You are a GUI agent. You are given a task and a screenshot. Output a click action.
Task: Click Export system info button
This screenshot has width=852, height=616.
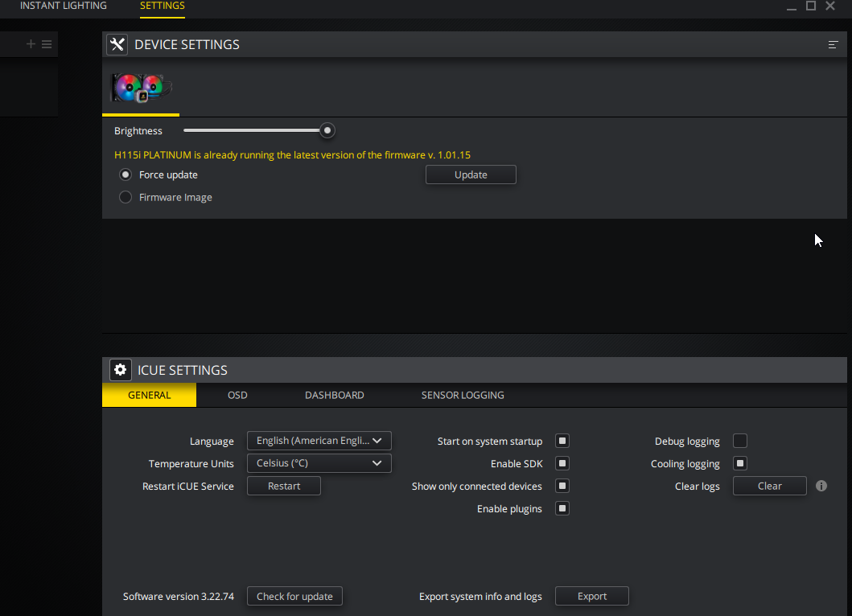click(x=591, y=596)
